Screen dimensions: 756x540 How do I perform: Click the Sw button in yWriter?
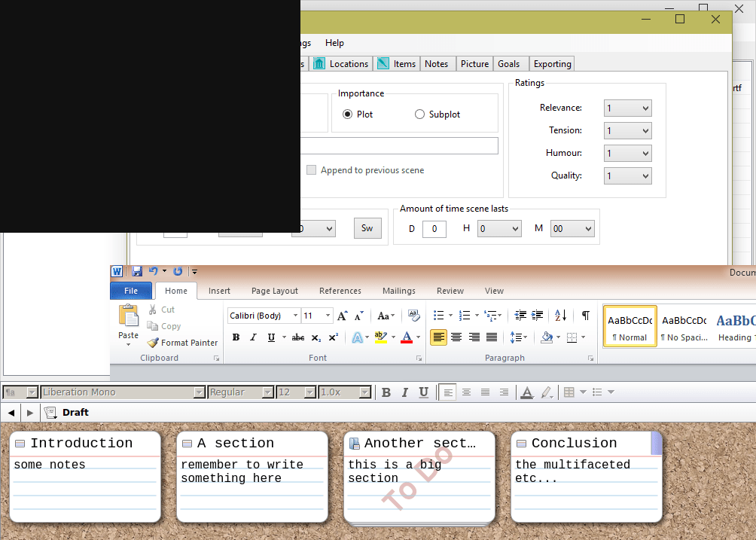point(367,228)
